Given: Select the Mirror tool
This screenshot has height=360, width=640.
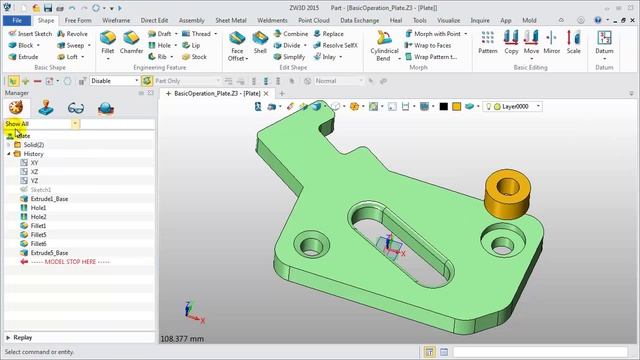Looking at the screenshot, I should 551,42.
